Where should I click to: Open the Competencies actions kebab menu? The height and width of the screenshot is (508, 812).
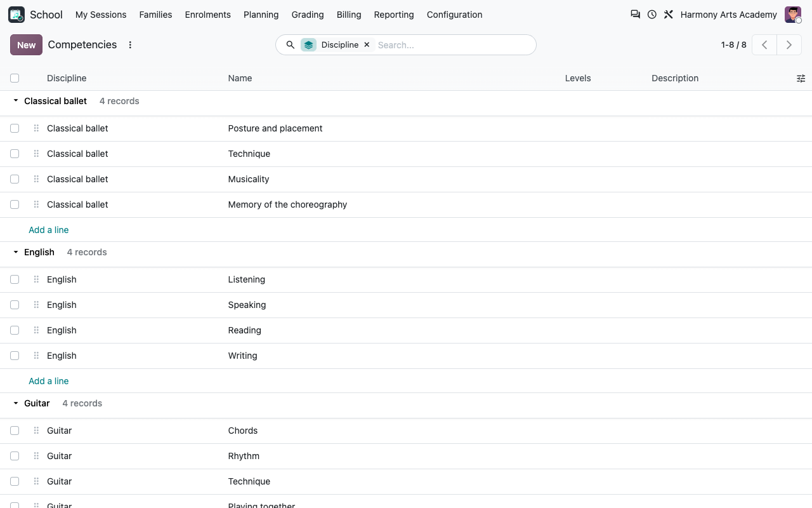pyautogui.click(x=130, y=45)
